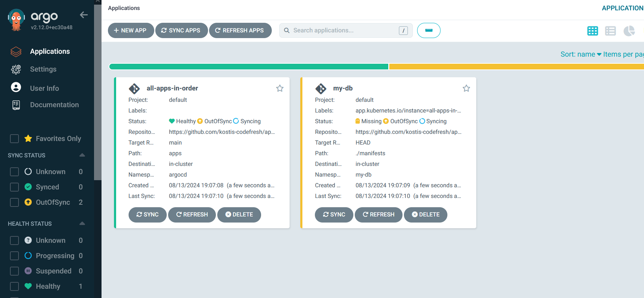Image resolution: width=644 pixels, height=298 pixels.
Task: Click my-db repository URL
Action: [409, 132]
